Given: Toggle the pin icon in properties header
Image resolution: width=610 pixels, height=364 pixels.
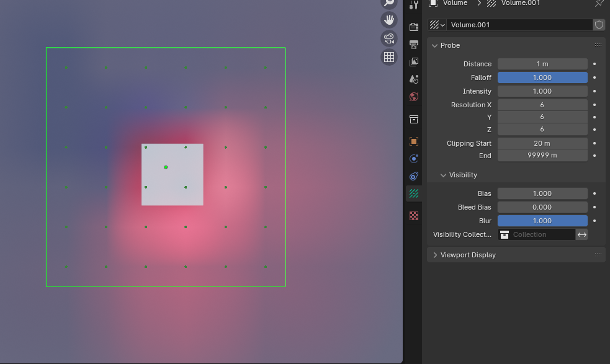Looking at the screenshot, I should [599, 4].
